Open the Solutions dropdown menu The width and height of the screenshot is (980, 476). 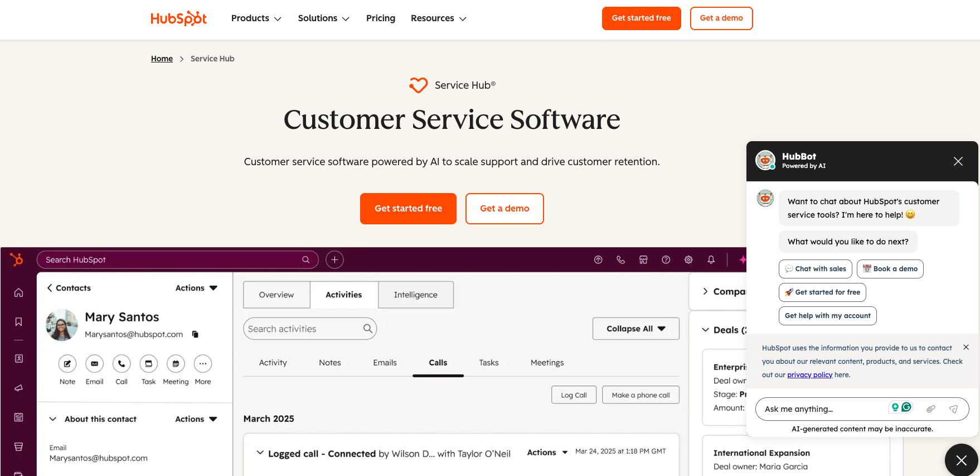pos(324,18)
